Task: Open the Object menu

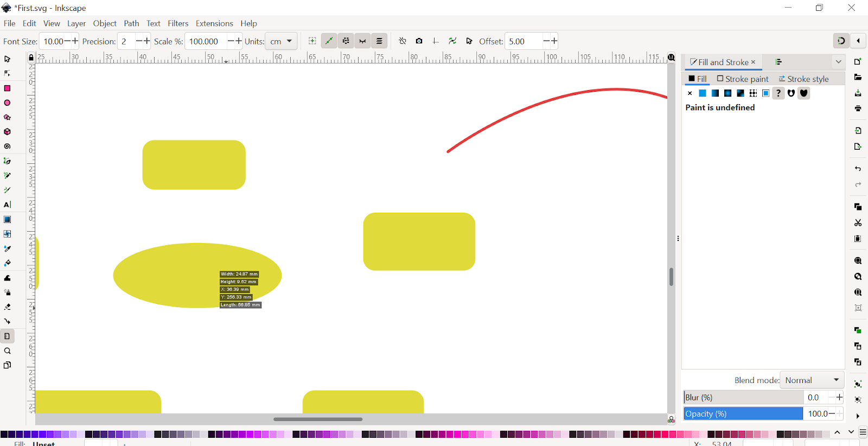Action: 105,23
